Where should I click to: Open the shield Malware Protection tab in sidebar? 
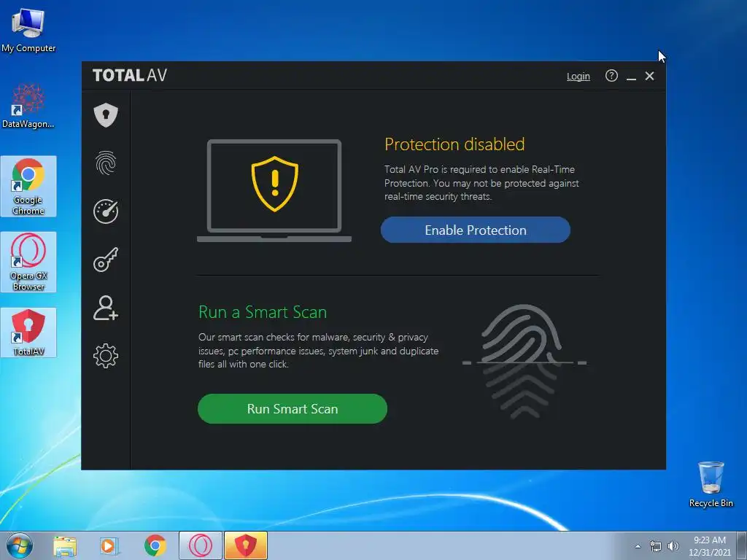(106, 114)
